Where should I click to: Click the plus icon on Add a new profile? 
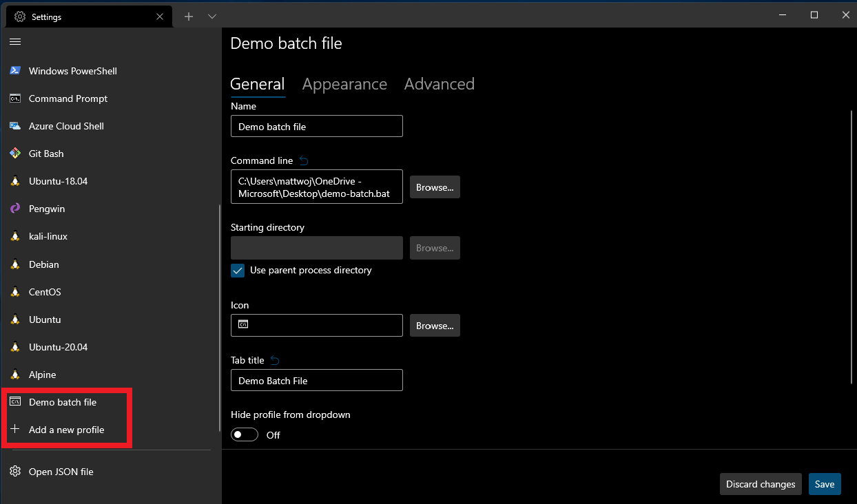pos(15,430)
